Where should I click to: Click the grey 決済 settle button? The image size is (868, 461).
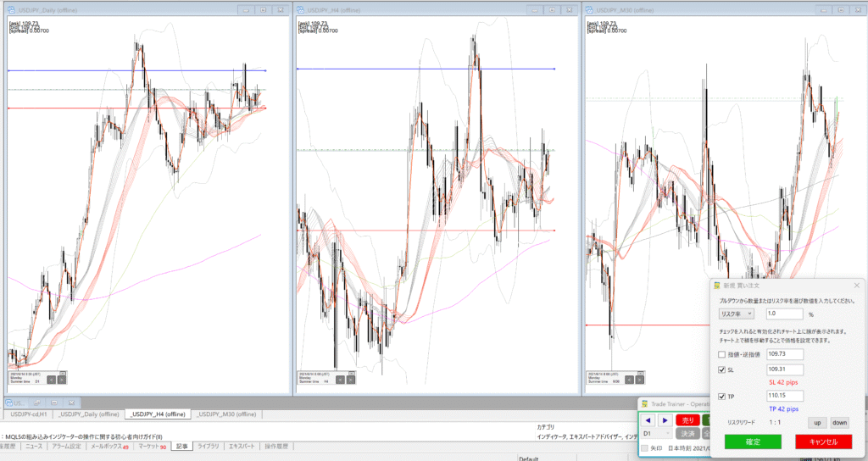pos(687,433)
